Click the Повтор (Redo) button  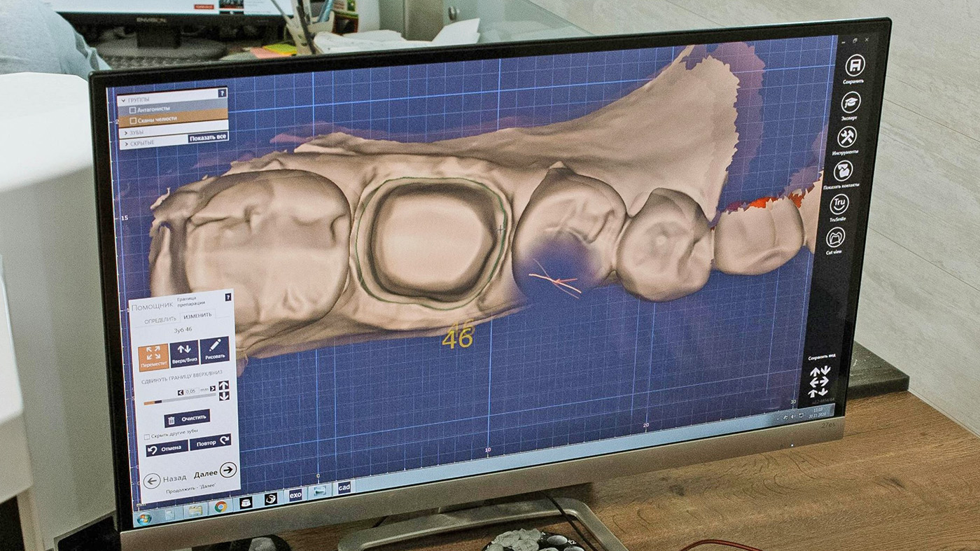(210, 442)
